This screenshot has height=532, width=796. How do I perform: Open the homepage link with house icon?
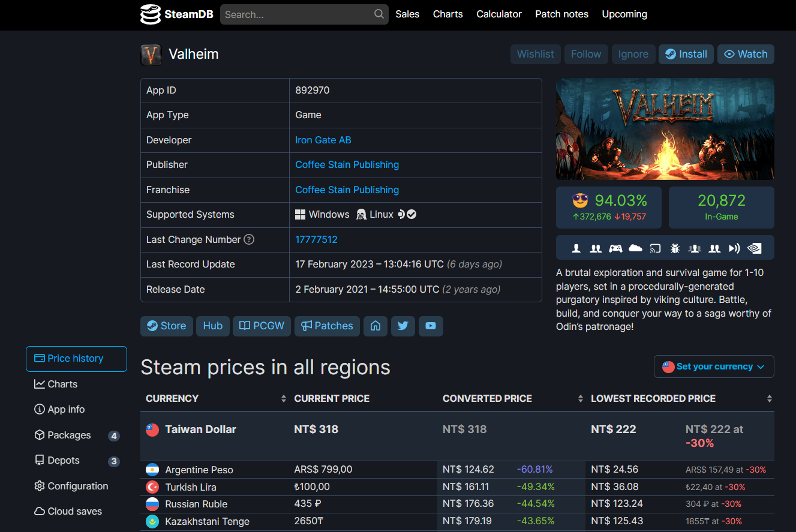pos(376,326)
